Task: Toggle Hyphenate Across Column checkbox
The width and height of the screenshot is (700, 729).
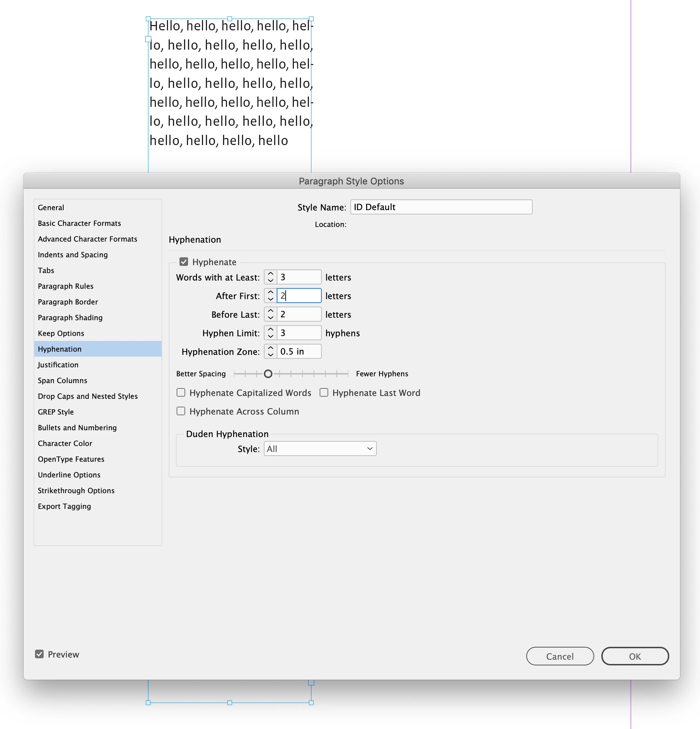Action: (181, 411)
